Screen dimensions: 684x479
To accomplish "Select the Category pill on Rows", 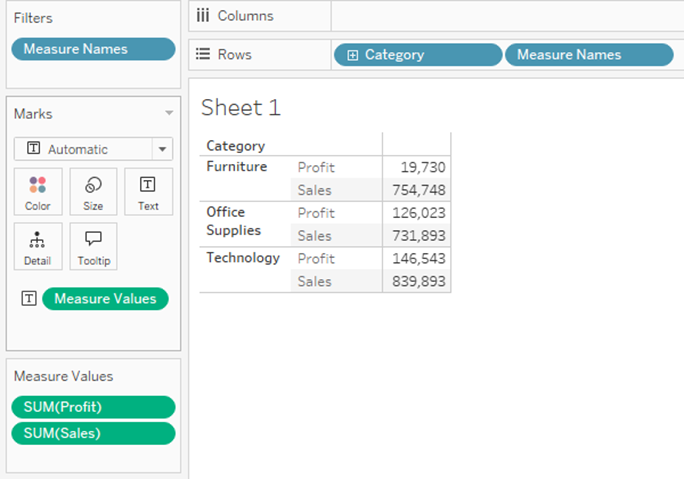I will [x=418, y=55].
